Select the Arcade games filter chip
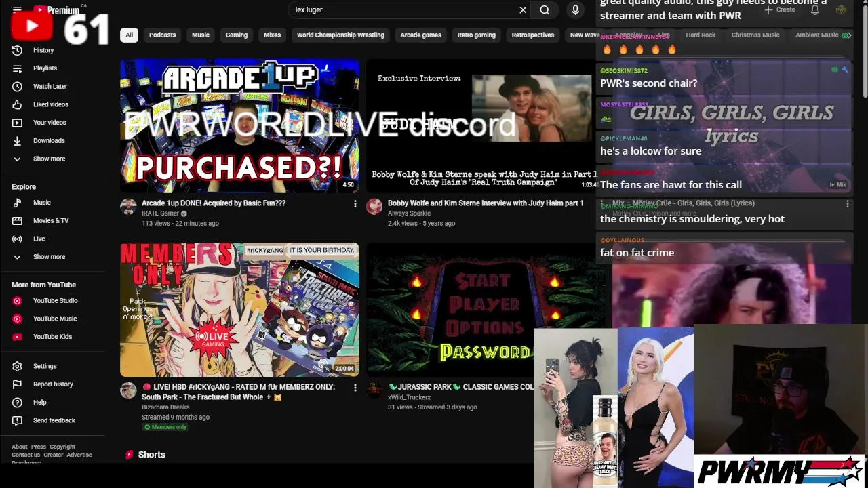The width and height of the screenshot is (868, 488). tap(420, 35)
